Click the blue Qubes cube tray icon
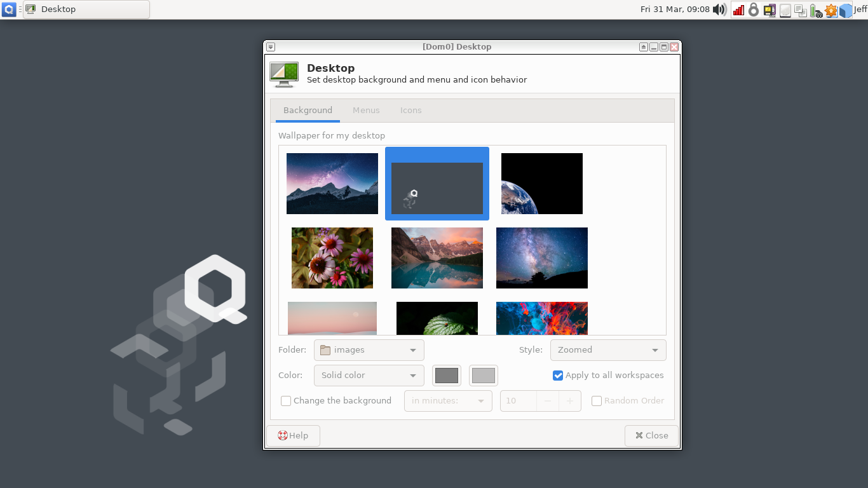The width and height of the screenshot is (868, 488). [x=846, y=10]
